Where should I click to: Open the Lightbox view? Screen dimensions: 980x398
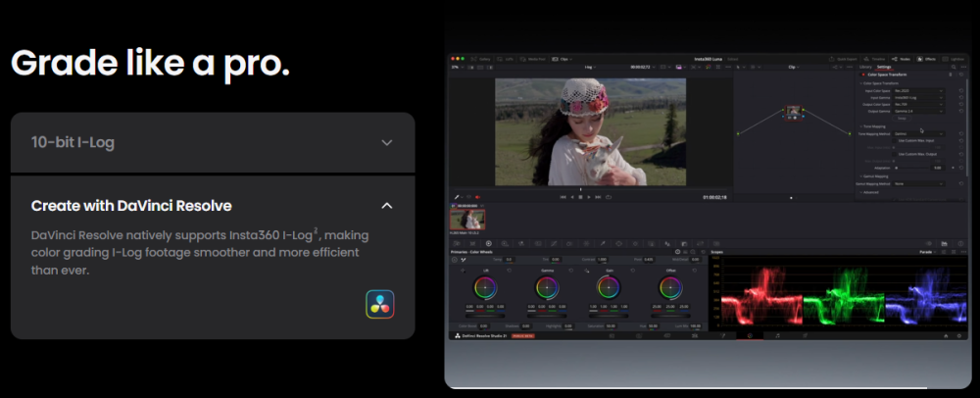pos(955,59)
